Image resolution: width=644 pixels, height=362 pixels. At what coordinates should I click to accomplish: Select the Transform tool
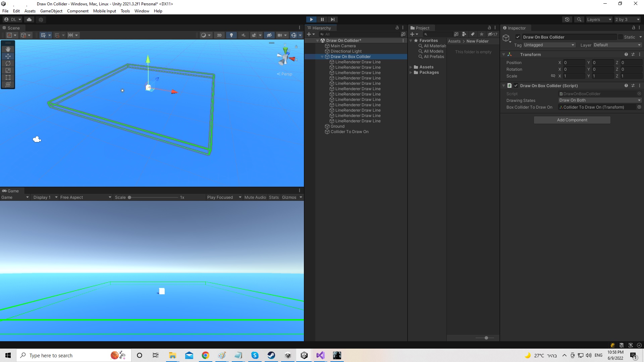[8, 84]
